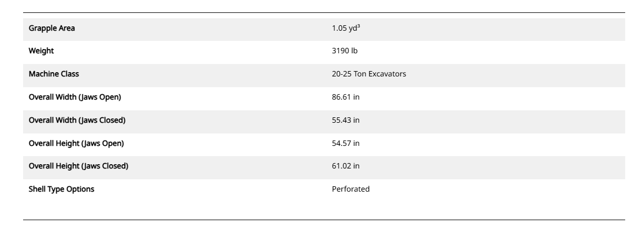Select the 54.57 in value
The height and width of the screenshot is (232, 644).
pyautogui.click(x=346, y=143)
